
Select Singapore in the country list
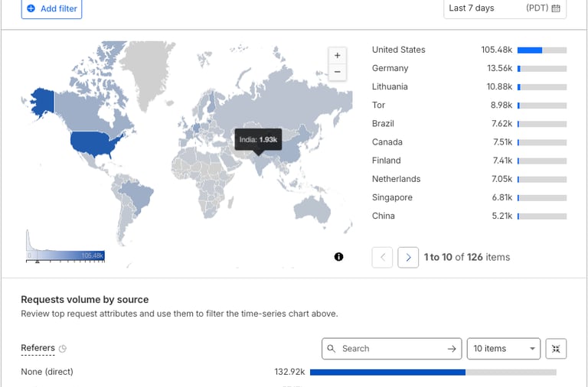[469, 197]
